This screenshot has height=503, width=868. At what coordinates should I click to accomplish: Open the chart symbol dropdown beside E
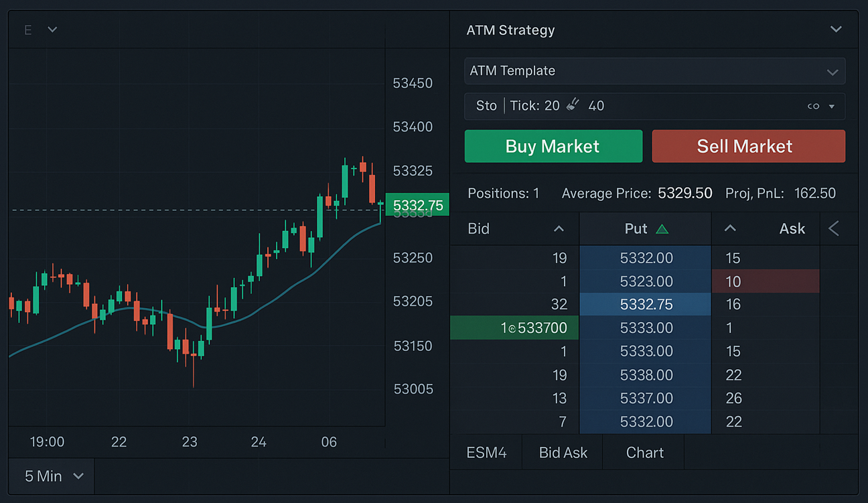click(x=52, y=29)
